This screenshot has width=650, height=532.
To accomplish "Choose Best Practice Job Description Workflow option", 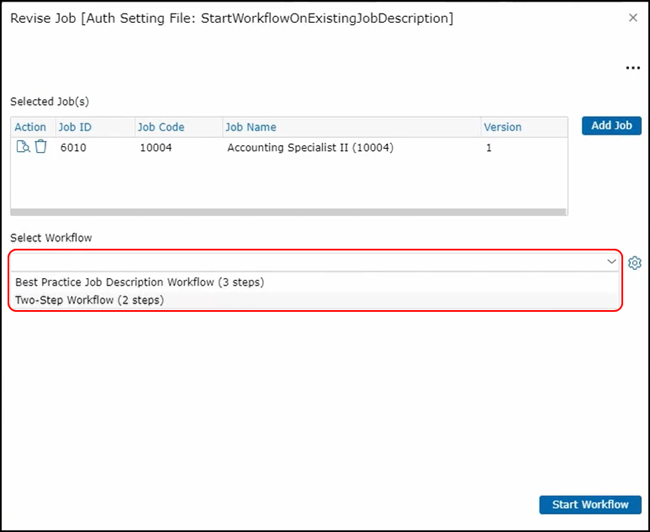I will point(140,282).
